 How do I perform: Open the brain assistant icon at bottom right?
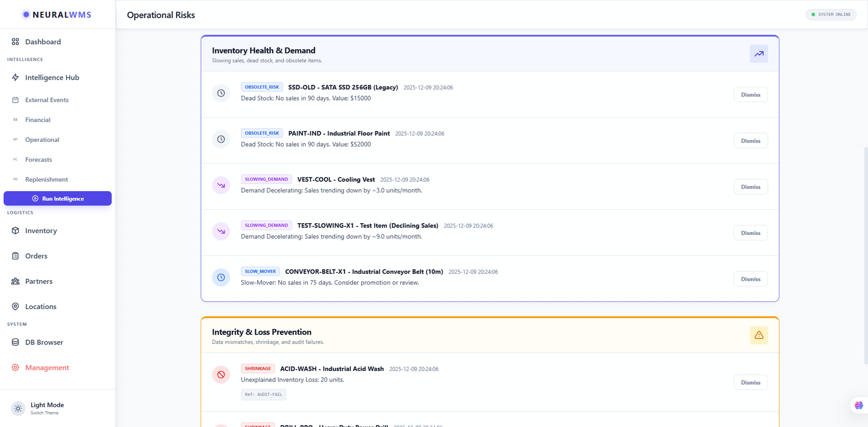click(x=858, y=405)
